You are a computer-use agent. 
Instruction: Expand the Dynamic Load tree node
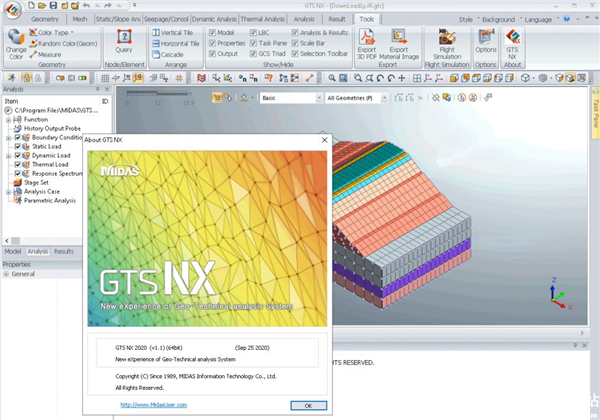click(8, 156)
